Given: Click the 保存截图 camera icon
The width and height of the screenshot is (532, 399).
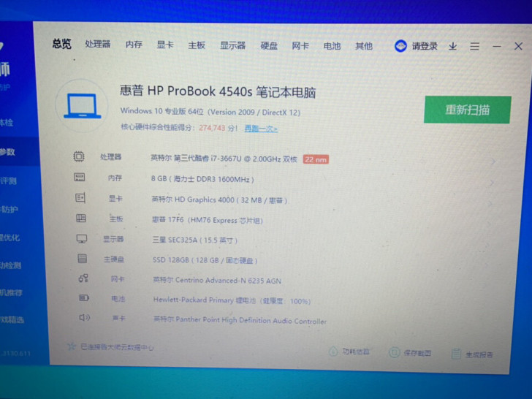Looking at the screenshot, I should (394, 352).
